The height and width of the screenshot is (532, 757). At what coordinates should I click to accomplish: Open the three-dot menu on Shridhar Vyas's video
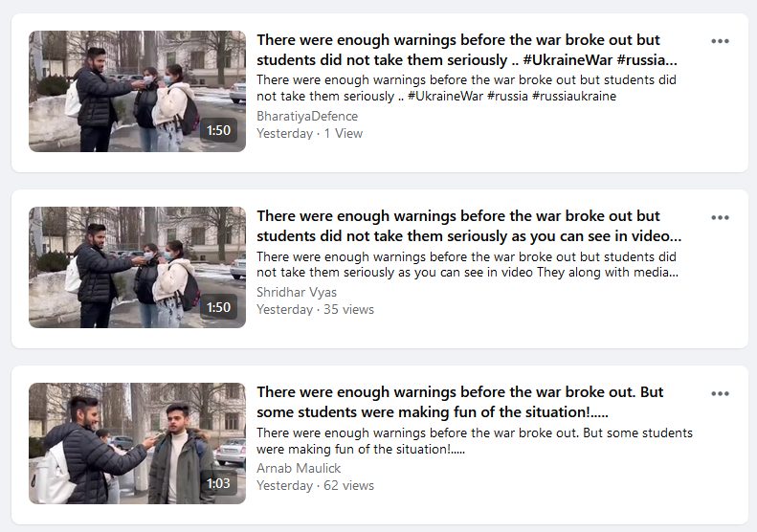click(720, 217)
